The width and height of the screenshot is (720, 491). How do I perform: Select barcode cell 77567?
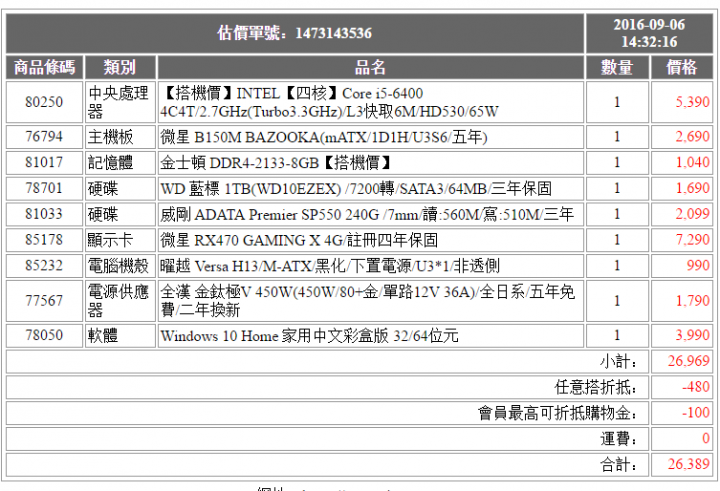click(44, 300)
